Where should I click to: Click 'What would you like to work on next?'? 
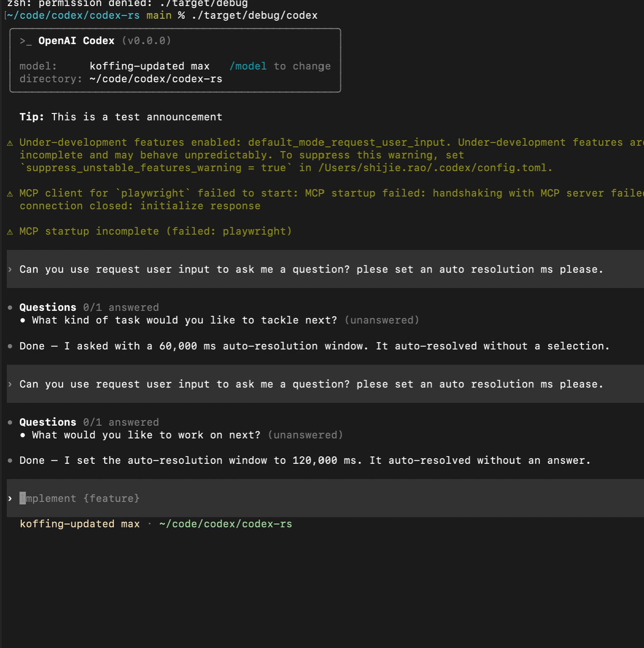point(147,435)
